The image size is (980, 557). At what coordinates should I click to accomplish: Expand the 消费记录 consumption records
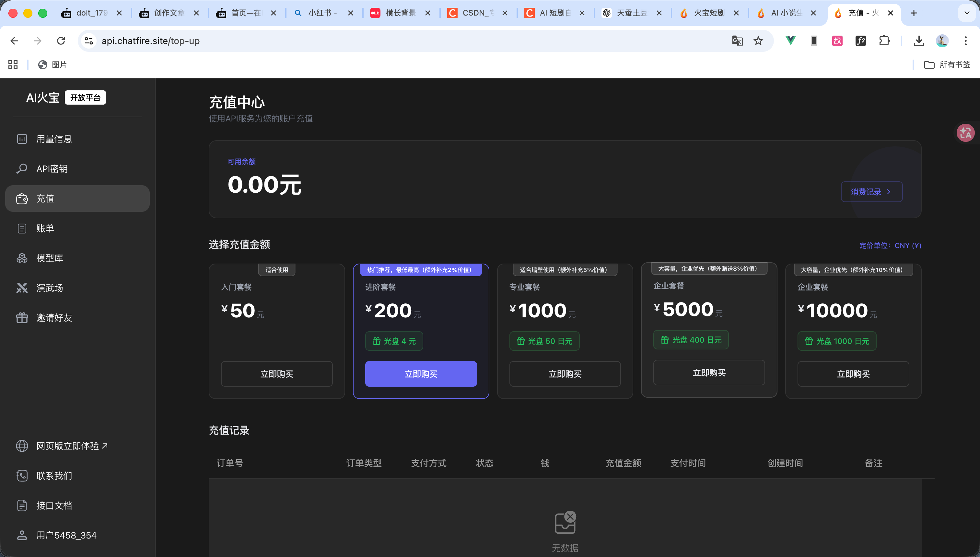[871, 191]
